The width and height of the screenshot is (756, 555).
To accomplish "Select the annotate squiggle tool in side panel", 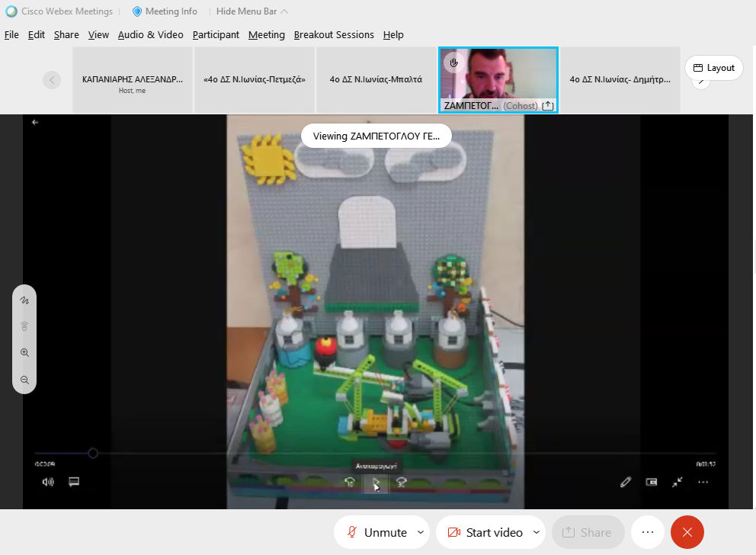I will 24,300.
